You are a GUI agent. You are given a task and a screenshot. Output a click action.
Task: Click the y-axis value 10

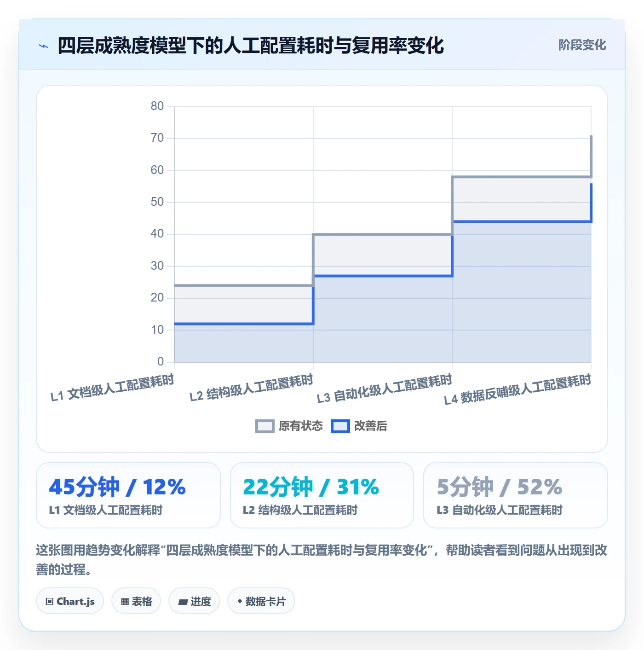pyautogui.click(x=157, y=330)
